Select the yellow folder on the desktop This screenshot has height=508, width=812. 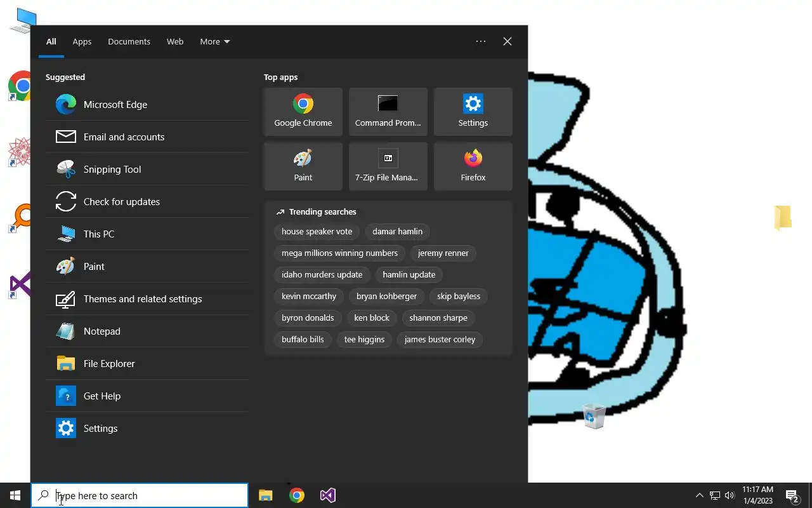783,218
